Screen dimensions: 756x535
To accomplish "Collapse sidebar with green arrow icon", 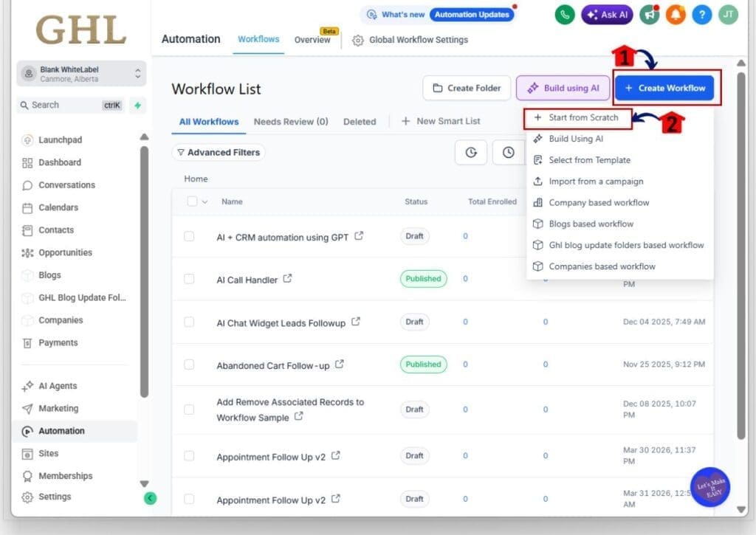I will 150,498.
